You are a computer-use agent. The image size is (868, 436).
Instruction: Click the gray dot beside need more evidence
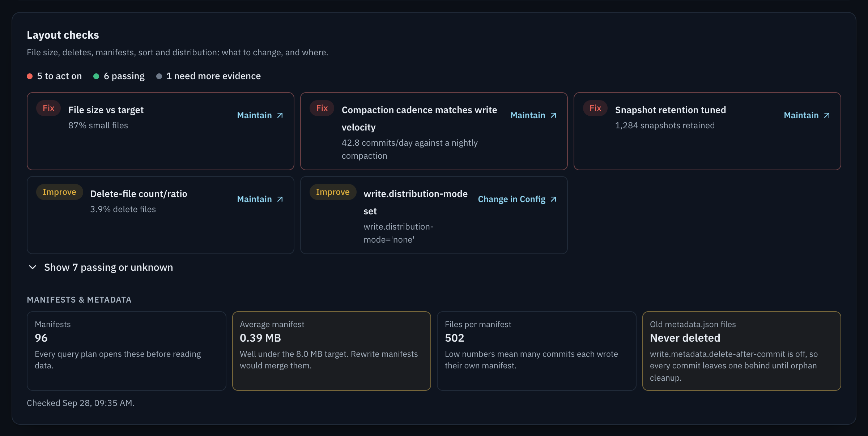point(159,76)
